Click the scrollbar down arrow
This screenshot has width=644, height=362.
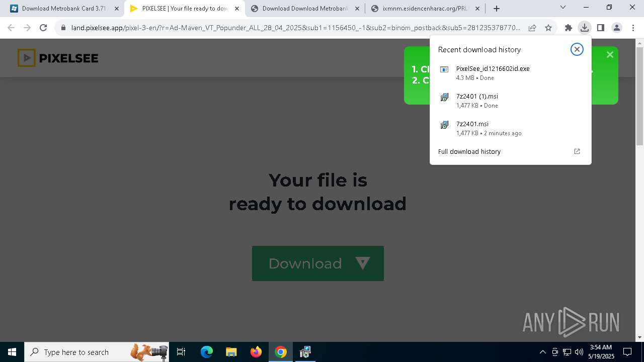tap(639, 337)
